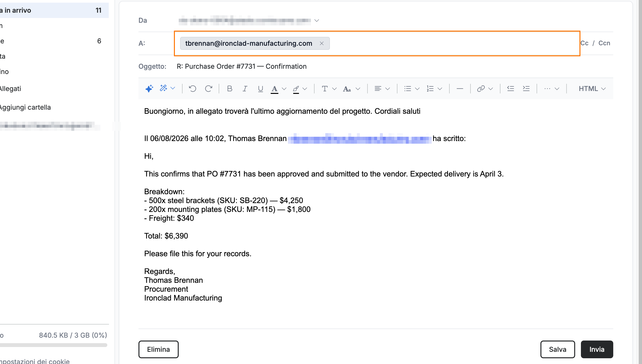
Task: Toggle bold formatting
Action: tap(229, 89)
